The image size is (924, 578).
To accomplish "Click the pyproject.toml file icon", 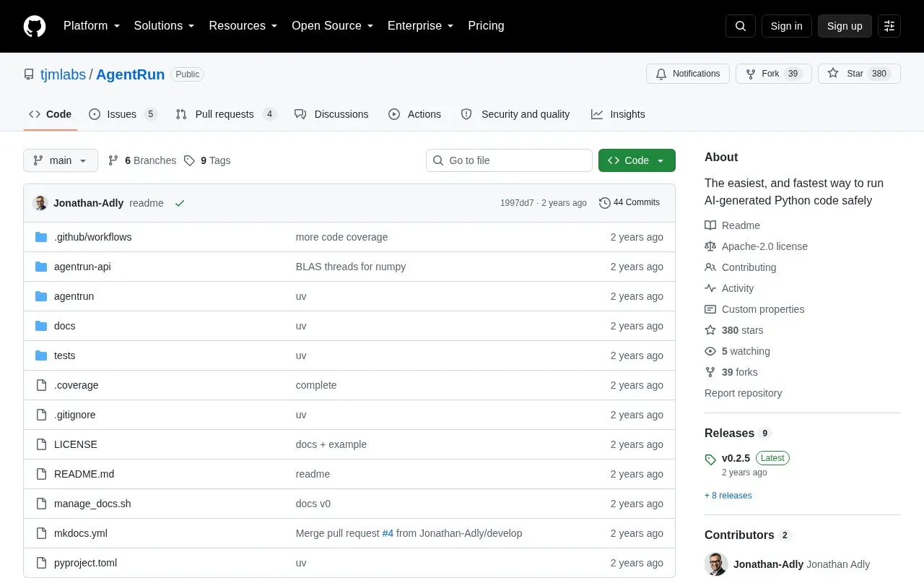I will 41,563.
